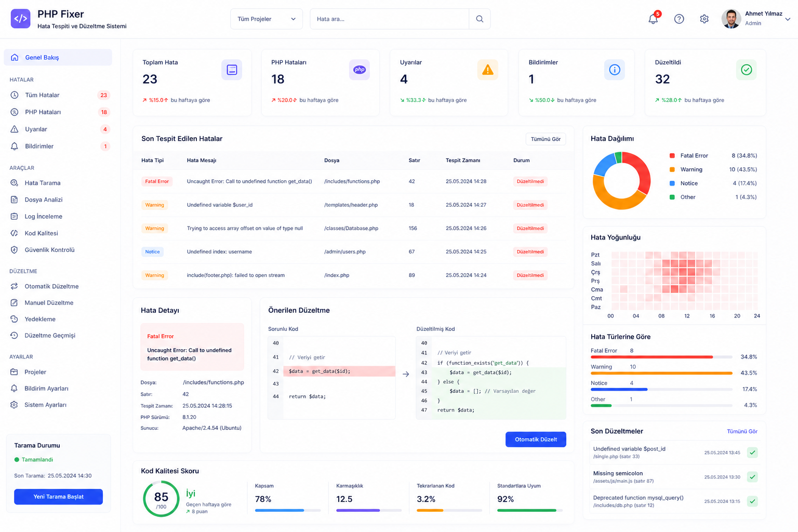The height and width of the screenshot is (532, 798).
Task: Click the Düzeltme Geçmişi sidebar icon
Action: click(x=15, y=336)
